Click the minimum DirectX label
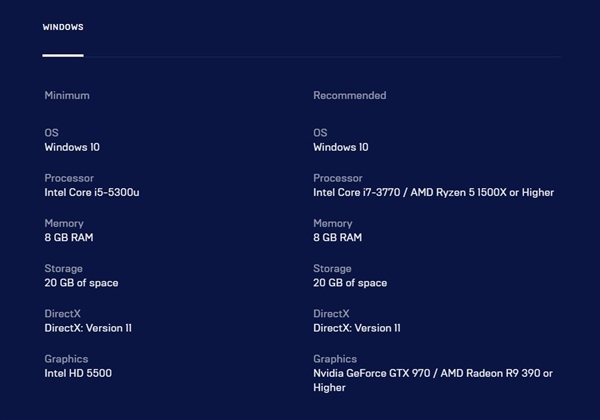 pos(62,314)
